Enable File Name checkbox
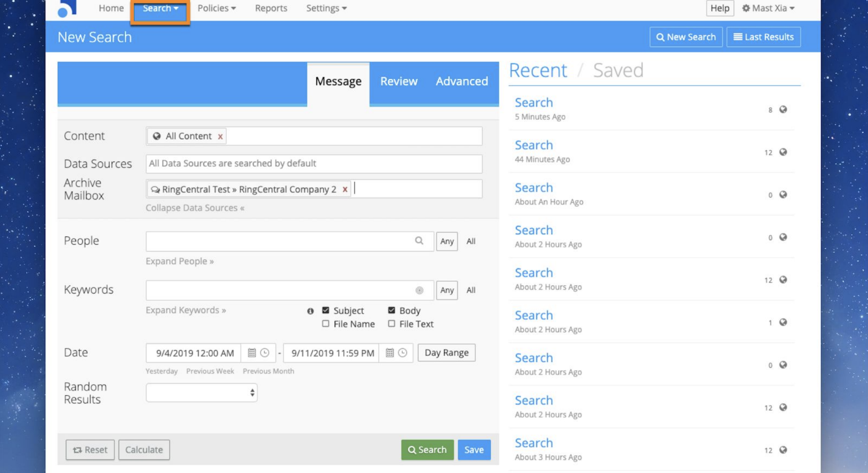 click(325, 323)
